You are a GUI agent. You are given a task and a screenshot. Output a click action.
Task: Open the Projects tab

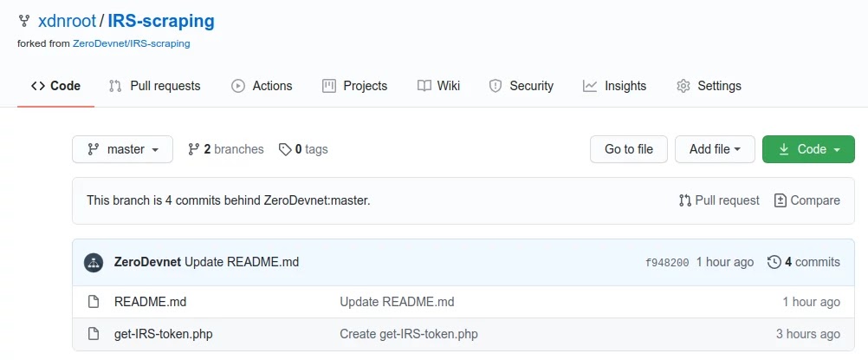[355, 86]
